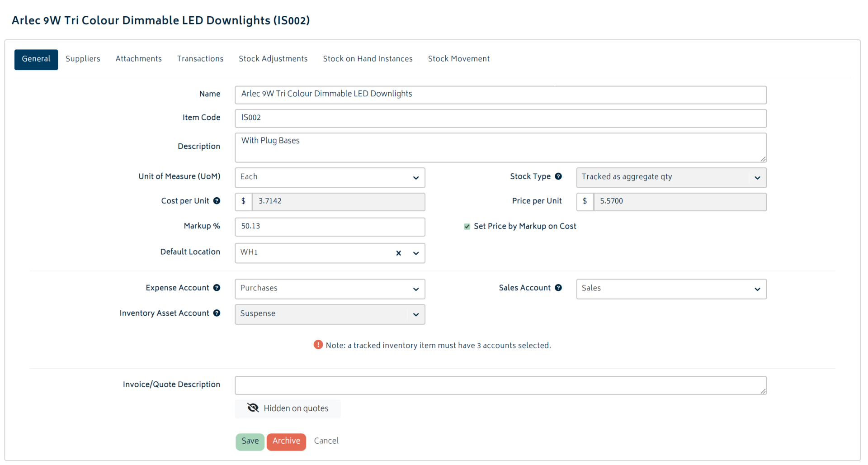The height and width of the screenshot is (465, 868).
Task: Toggle the Hidden on quotes setting
Action: pos(288,408)
